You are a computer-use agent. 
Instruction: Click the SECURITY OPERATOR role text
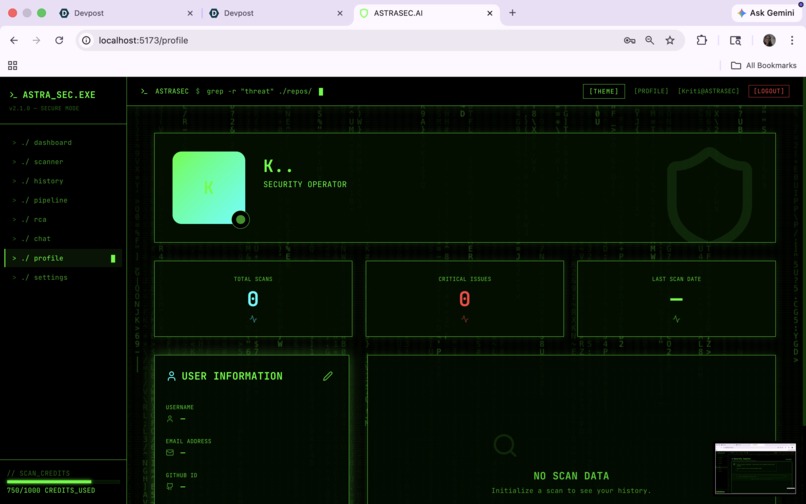[x=305, y=184]
